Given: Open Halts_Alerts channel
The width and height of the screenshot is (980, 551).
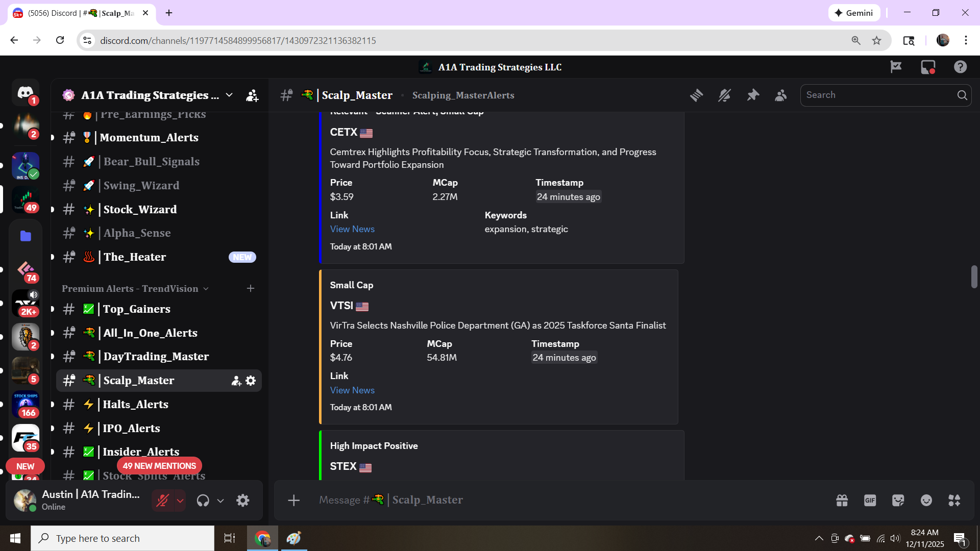Looking at the screenshot, I should (x=159, y=405).
